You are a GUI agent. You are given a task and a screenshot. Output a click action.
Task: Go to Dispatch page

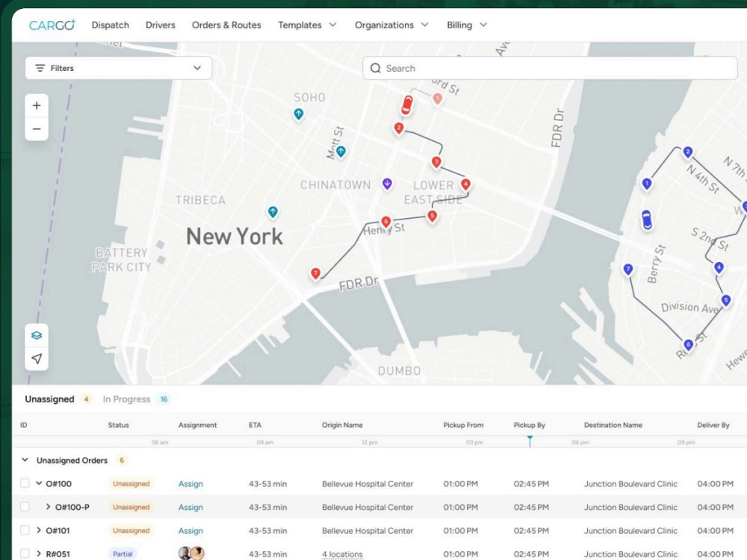point(110,25)
